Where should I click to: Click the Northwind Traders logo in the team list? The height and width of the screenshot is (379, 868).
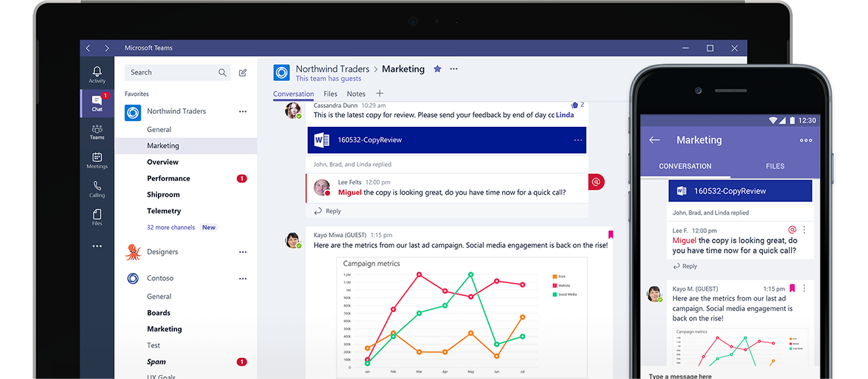coord(133,113)
